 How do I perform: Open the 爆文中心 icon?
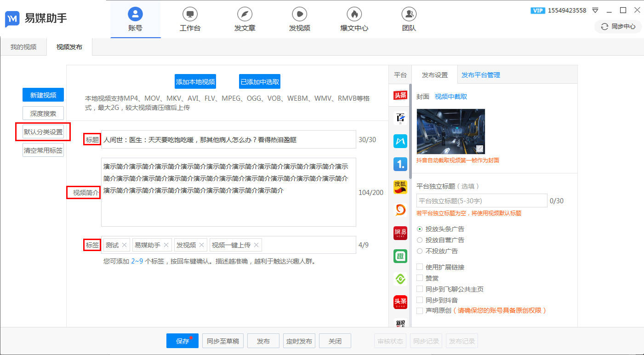click(354, 19)
